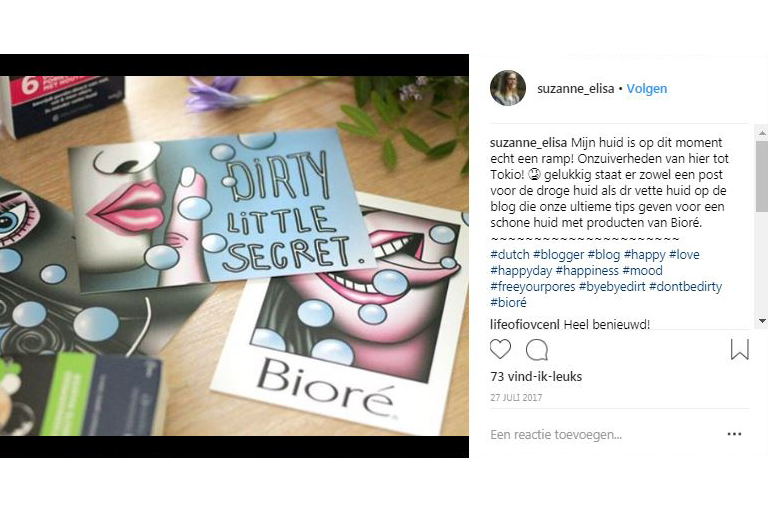Image resolution: width=768 pixels, height=510 pixels.
Task: Like the post with the heart icon
Action: 500,349
